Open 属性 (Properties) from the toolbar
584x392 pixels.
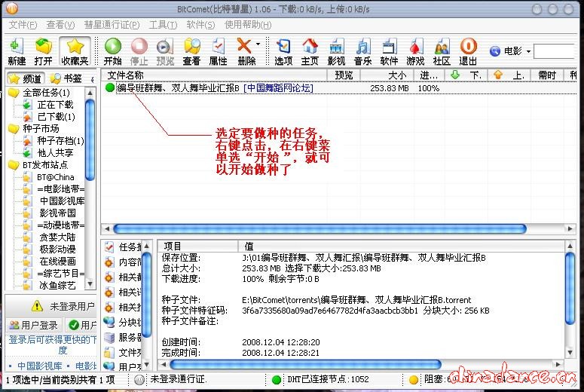pyautogui.click(x=218, y=51)
